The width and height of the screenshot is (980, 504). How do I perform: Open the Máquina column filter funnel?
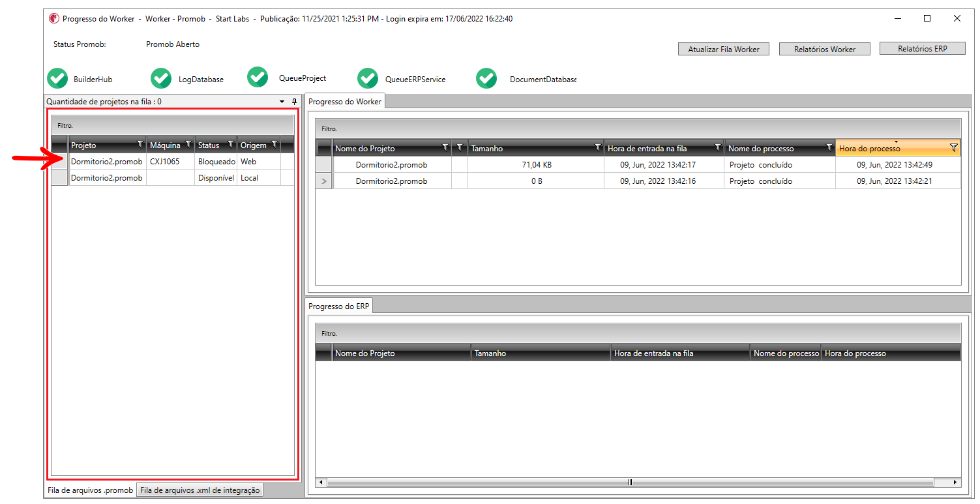(188, 144)
